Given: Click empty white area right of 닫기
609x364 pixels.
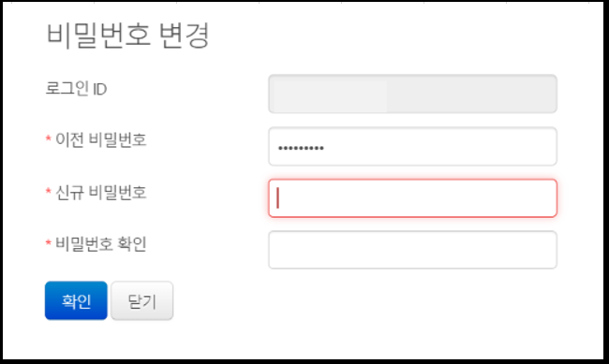Looking at the screenshot, I should tap(349, 307).
